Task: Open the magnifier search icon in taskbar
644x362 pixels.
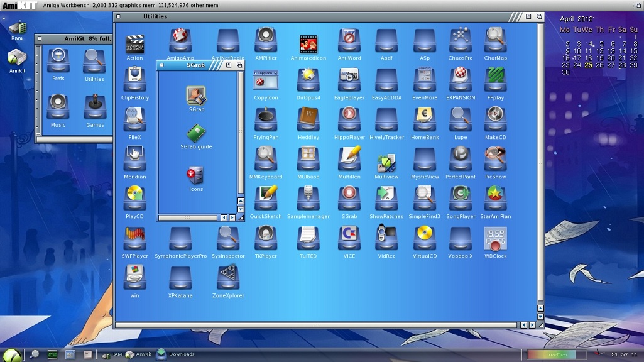Action: point(35,354)
